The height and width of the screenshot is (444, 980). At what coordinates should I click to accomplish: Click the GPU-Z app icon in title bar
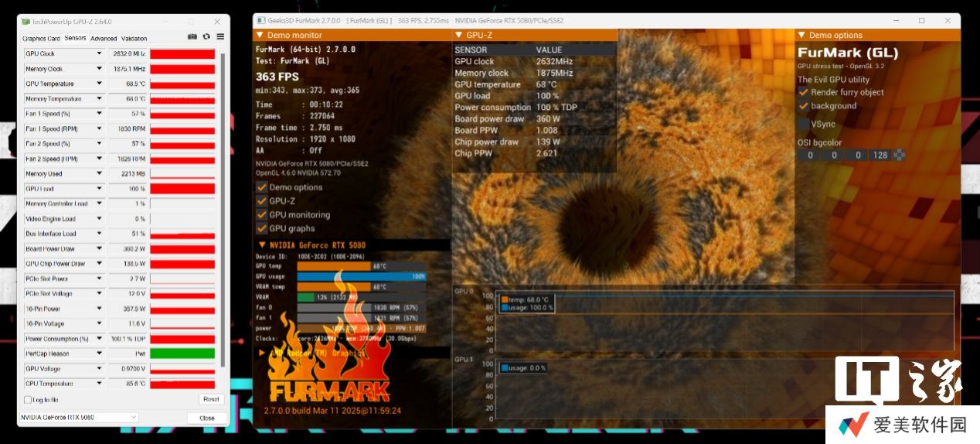click(x=26, y=22)
